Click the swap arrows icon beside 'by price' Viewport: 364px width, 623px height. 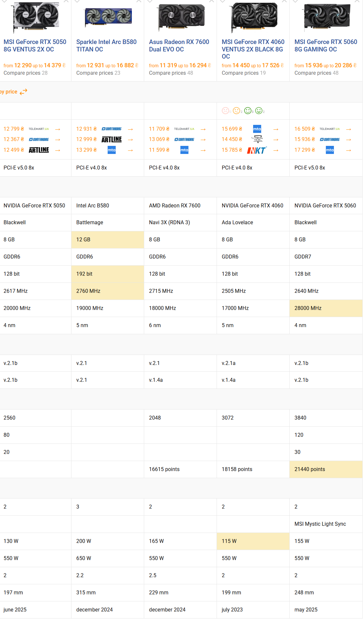(x=23, y=92)
